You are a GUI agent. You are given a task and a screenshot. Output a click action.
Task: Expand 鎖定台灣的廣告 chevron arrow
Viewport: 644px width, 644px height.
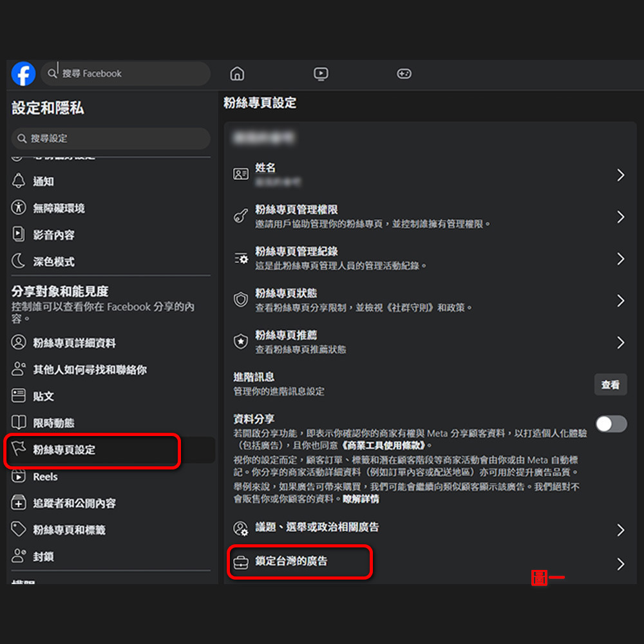(x=620, y=564)
